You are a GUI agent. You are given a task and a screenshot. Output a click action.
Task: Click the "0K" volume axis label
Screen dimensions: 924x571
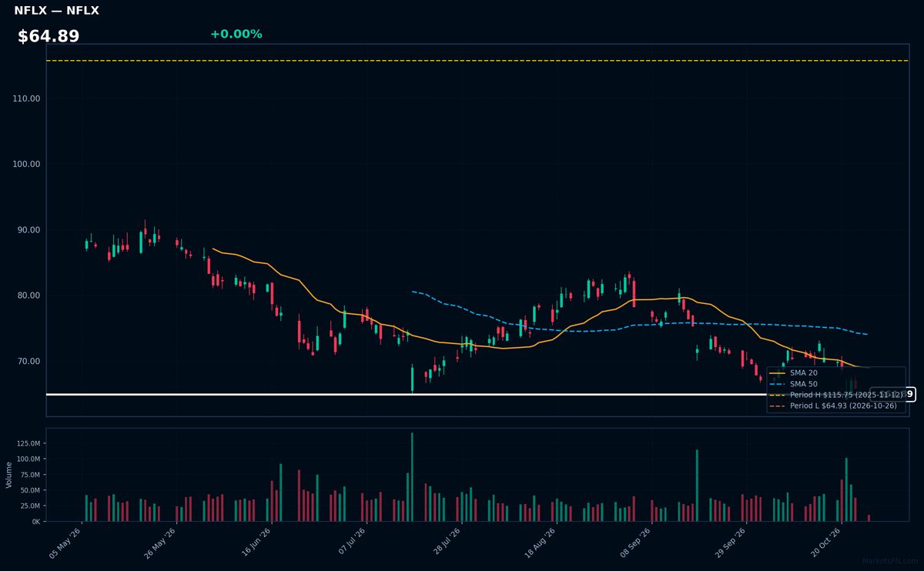pos(35,521)
